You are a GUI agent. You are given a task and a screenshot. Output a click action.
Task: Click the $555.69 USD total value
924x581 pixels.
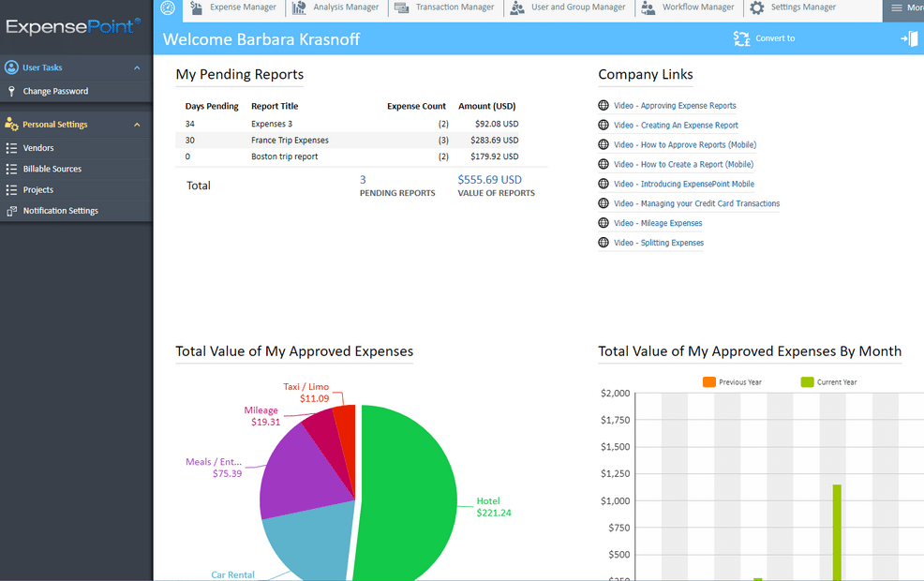click(x=490, y=180)
